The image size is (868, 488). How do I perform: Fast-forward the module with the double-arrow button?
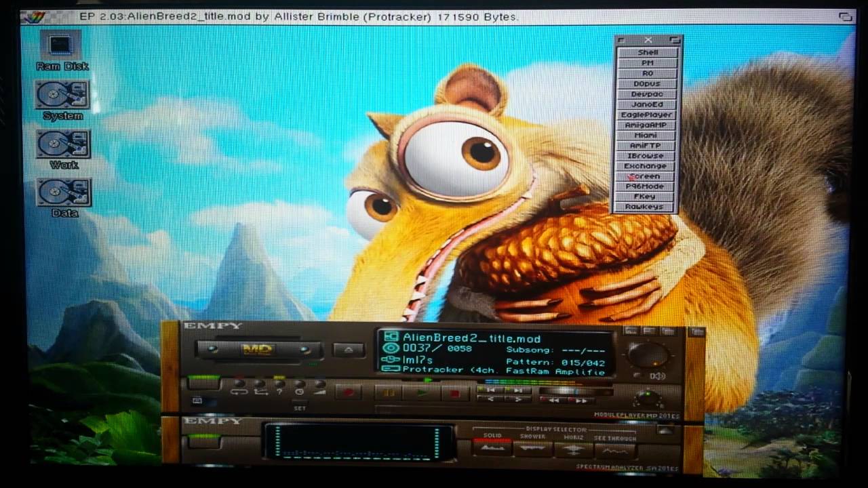[x=581, y=400]
